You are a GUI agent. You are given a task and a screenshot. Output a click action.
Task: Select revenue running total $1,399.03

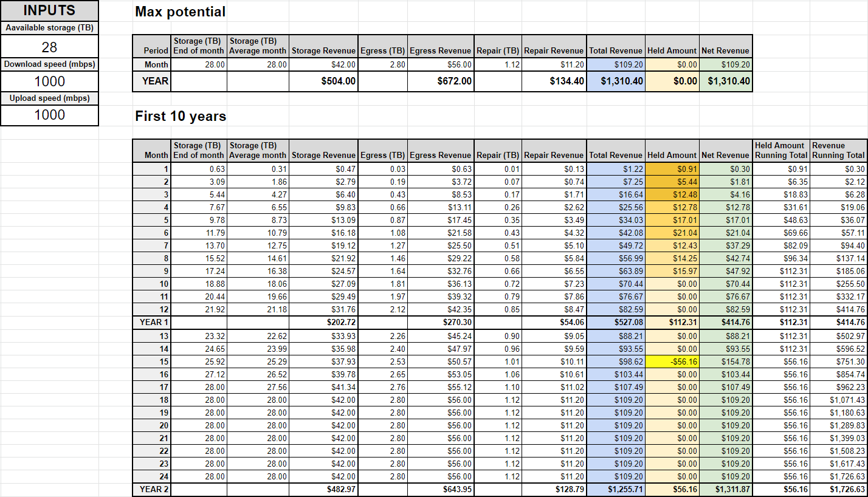coord(838,438)
